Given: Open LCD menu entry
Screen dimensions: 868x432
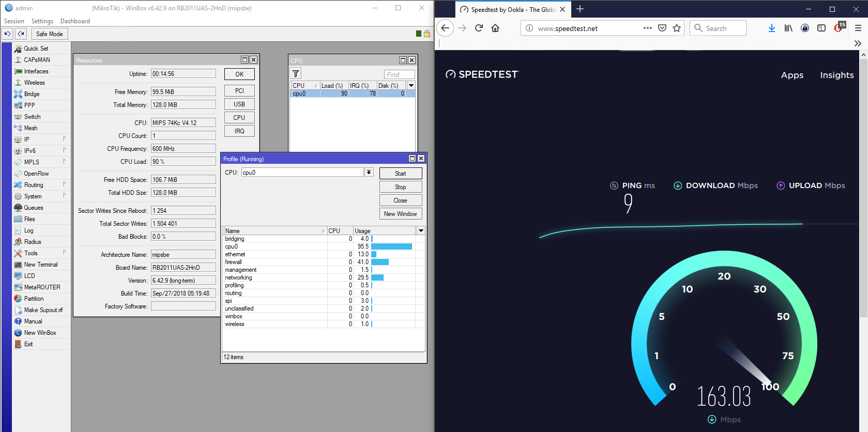Looking at the screenshot, I should click(29, 276).
